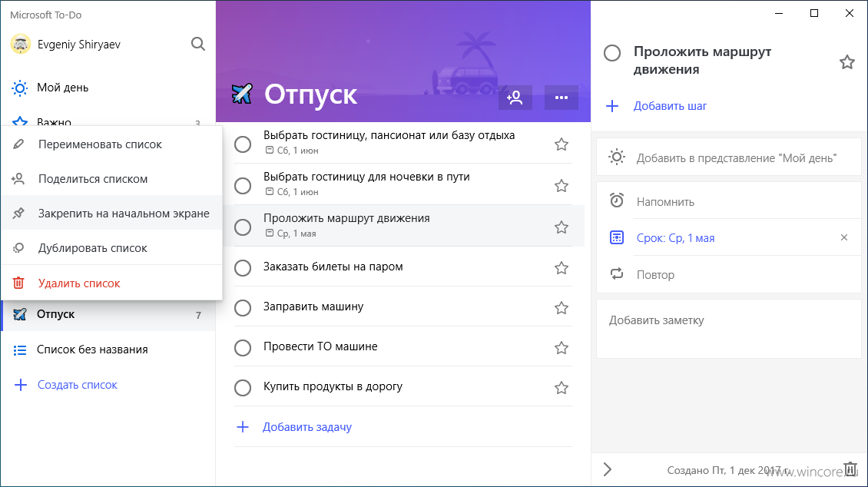Click user name 'Evgeniy Shiryaev'
The height and width of the screenshot is (487, 868).
[x=79, y=45]
